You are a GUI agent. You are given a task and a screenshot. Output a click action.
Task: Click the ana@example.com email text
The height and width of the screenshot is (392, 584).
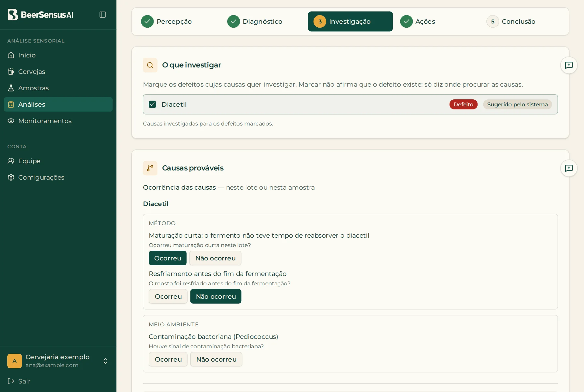tap(52, 365)
